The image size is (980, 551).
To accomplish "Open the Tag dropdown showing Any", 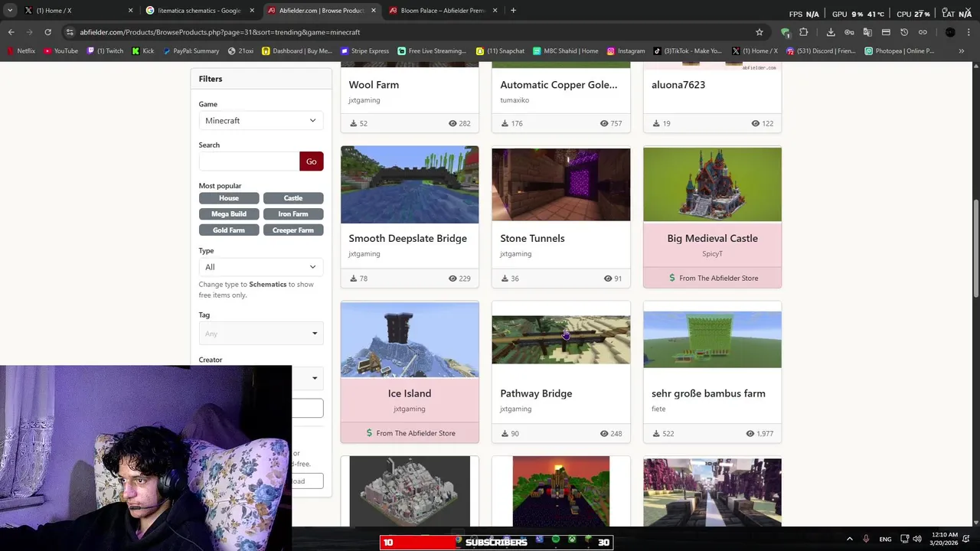I will (x=260, y=333).
